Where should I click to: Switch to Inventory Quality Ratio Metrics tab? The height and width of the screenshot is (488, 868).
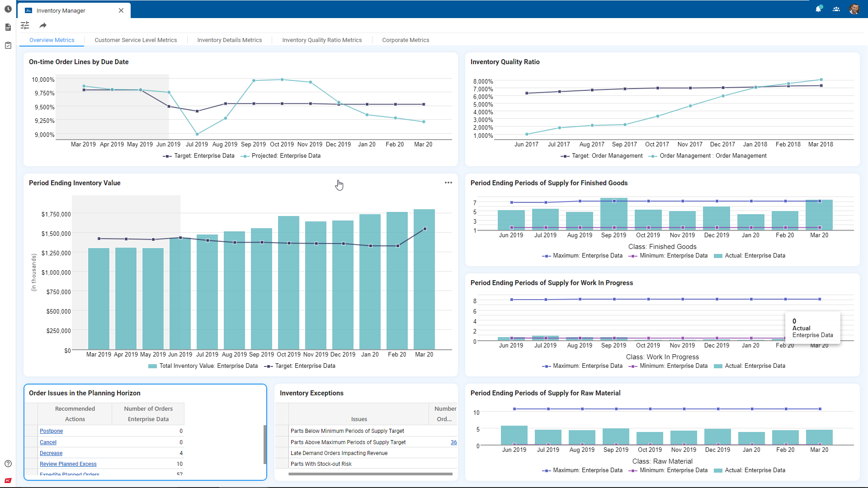pos(322,40)
